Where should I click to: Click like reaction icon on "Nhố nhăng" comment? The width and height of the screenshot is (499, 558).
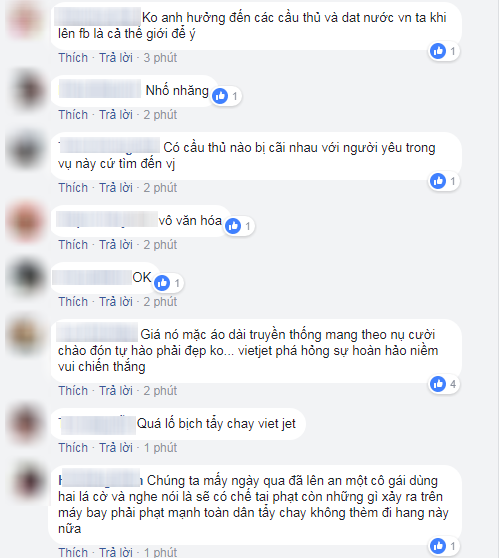click(x=220, y=96)
